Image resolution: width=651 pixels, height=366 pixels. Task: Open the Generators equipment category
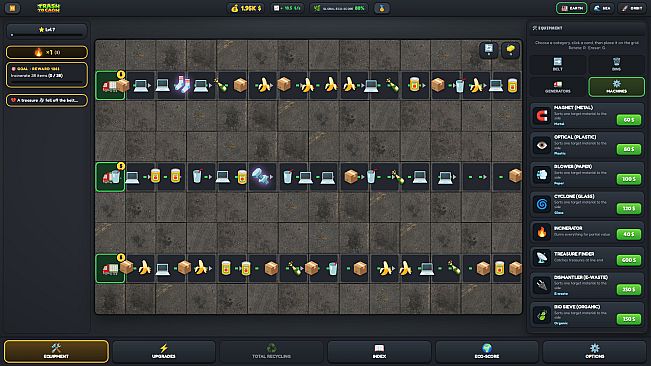(x=558, y=87)
